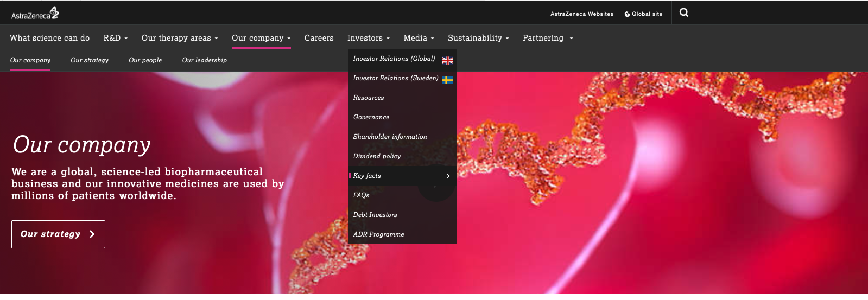Image resolution: width=868 pixels, height=300 pixels.
Task: Open the R&D dropdown menu
Action: [116, 38]
